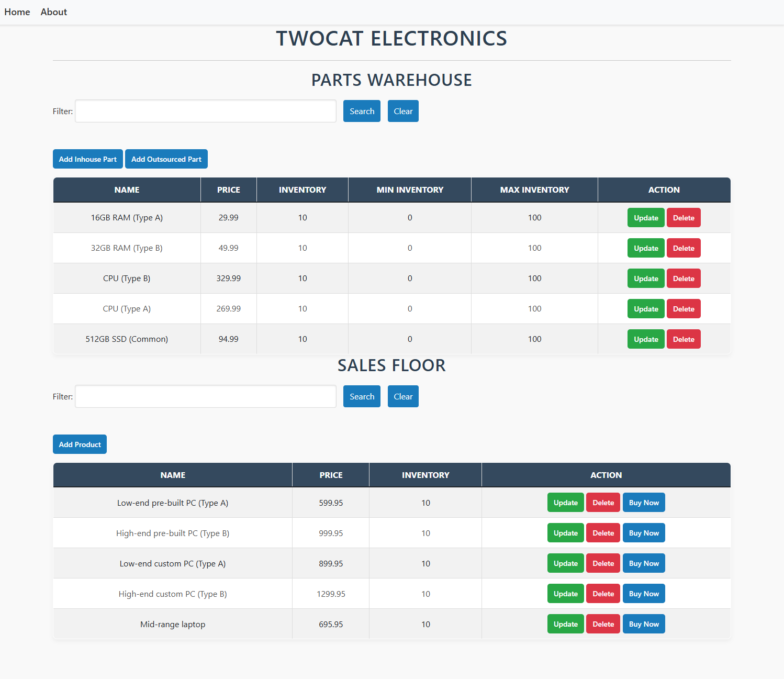Select the price 1299.95 cell
Screen dimensions: 784x679
pos(331,594)
